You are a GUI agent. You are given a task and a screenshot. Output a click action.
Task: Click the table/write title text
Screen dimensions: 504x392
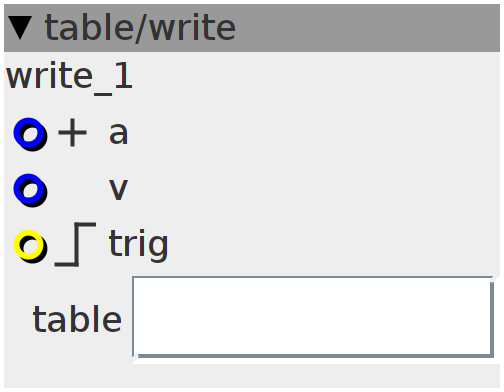(x=140, y=28)
